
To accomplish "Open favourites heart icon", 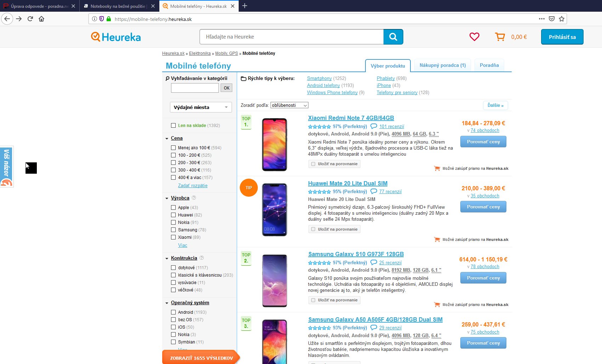I will (475, 37).
